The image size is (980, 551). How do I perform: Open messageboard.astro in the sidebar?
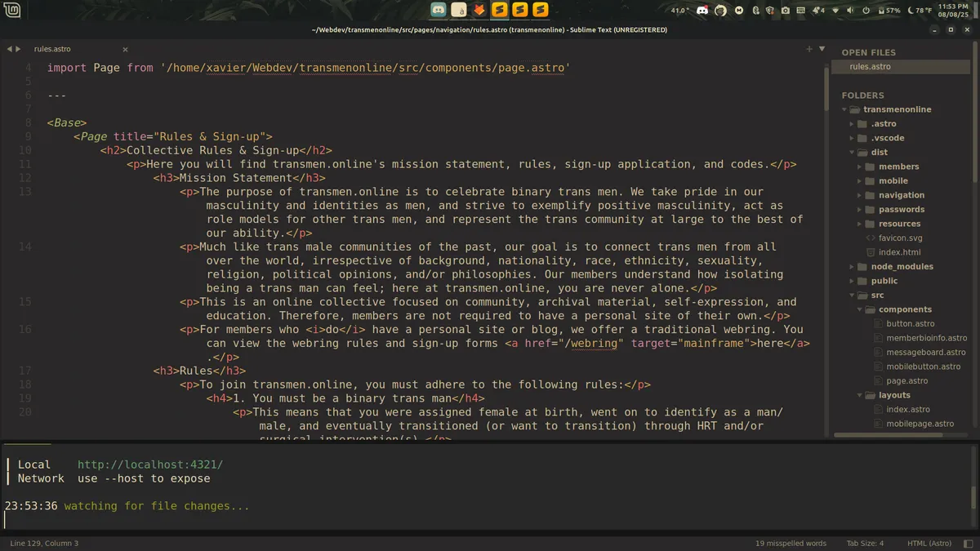[925, 353]
